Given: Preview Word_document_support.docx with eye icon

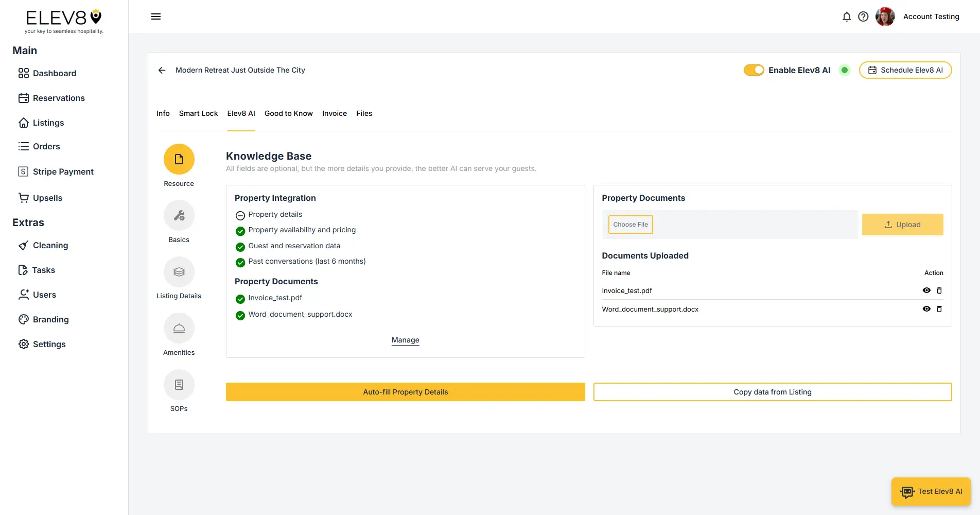Looking at the screenshot, I should click(x=926, y=309).
